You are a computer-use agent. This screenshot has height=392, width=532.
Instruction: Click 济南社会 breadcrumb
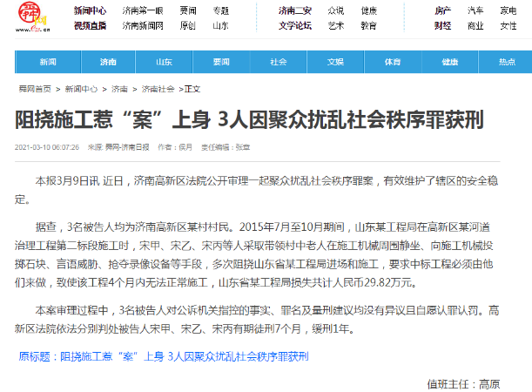[158, 89]
